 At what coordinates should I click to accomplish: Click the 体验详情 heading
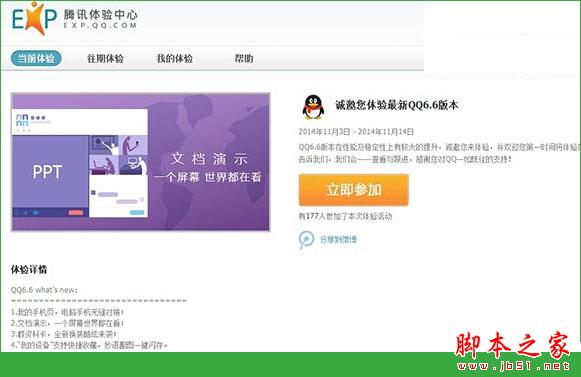(29, 269)
